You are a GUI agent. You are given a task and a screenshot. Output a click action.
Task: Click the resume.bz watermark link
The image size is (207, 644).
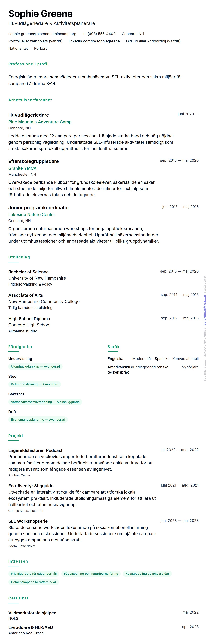point(205,310)
